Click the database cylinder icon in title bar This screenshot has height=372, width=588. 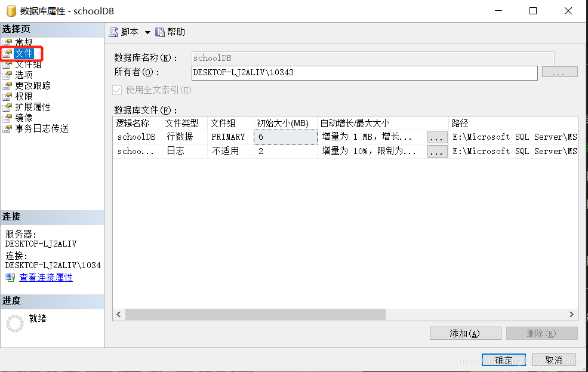point(11,11)
